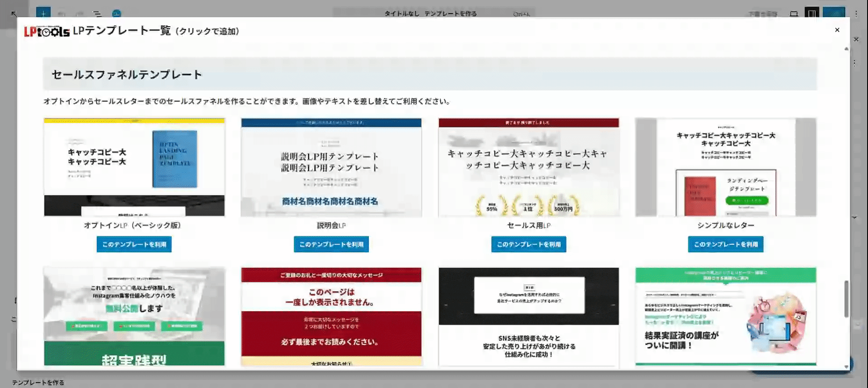Open the block inserter plus button in editor
868x388 pixels.
43,14
